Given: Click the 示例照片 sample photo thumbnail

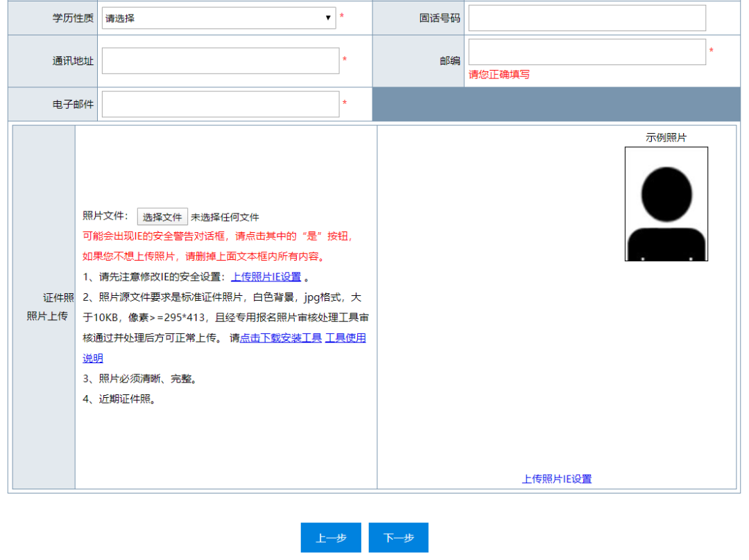Looking at the screenshot, I should click(x=666, y=204).
